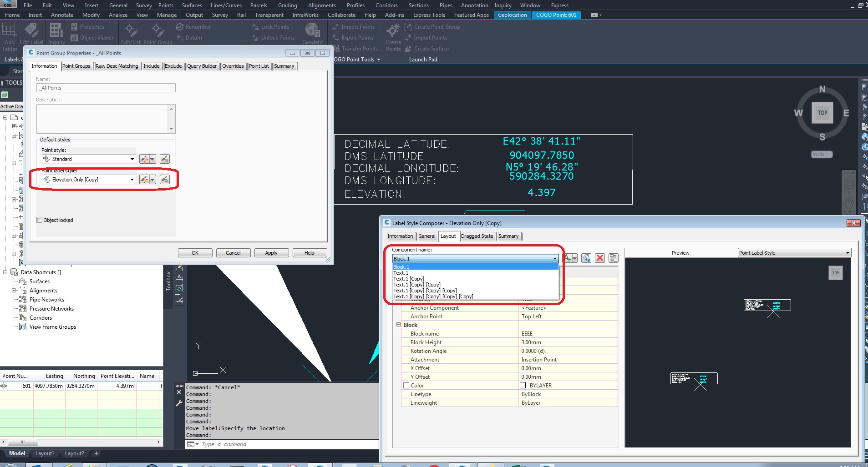868x467 pixels.
Task: Click the ViewCube TOP face
Action: click(822, 113)
